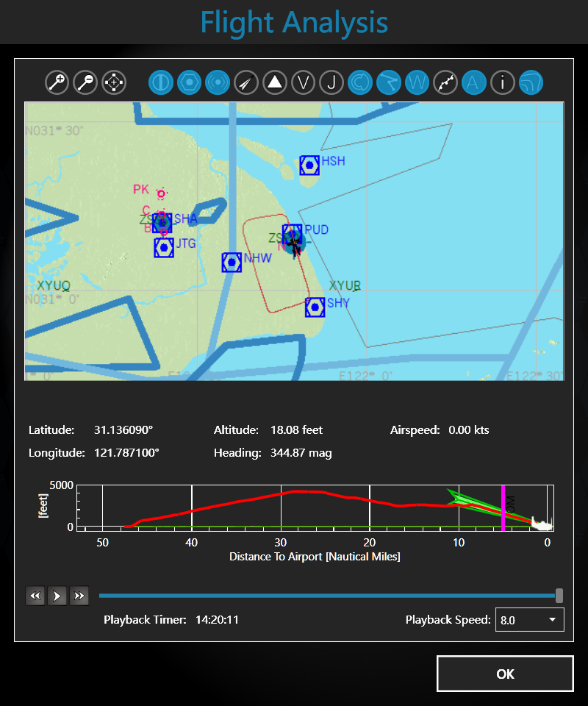Screen dimensions: 588x706
Task: Click the PK NDB marker on map
Action: tap(161, 194)
